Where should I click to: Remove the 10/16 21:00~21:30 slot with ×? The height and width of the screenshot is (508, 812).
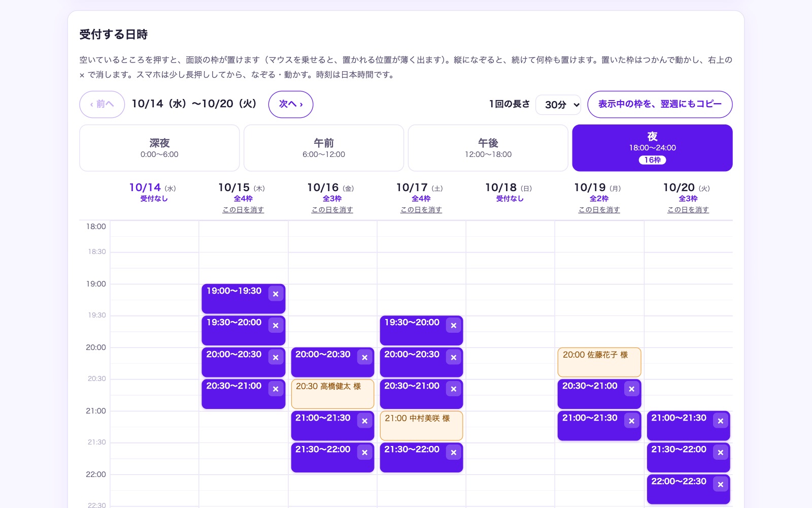coord(364,421)
